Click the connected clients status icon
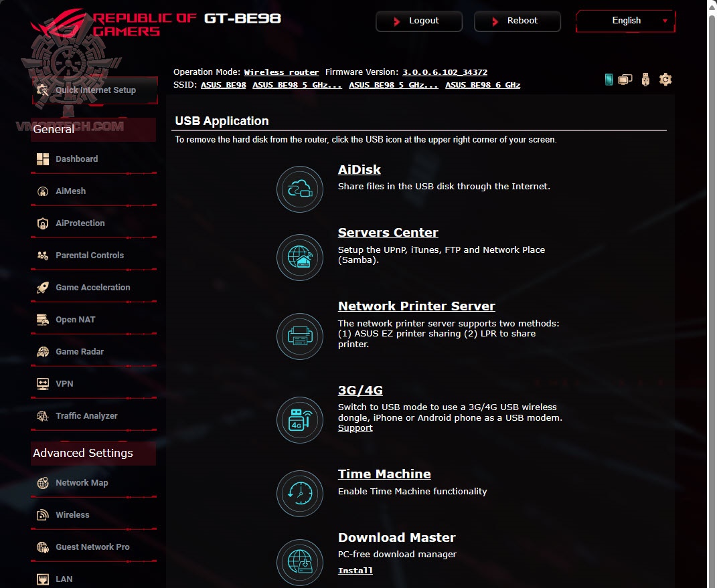 click(625, 80)
